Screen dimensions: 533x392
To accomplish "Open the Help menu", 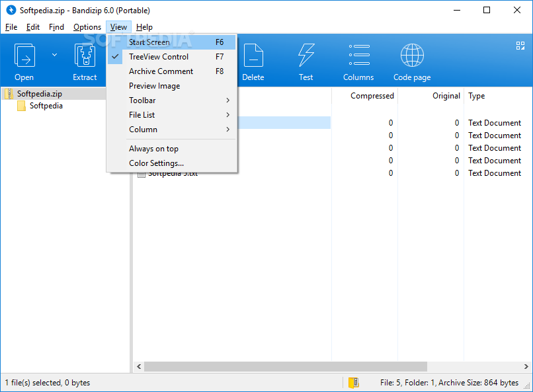I will [x=144, y=27].
